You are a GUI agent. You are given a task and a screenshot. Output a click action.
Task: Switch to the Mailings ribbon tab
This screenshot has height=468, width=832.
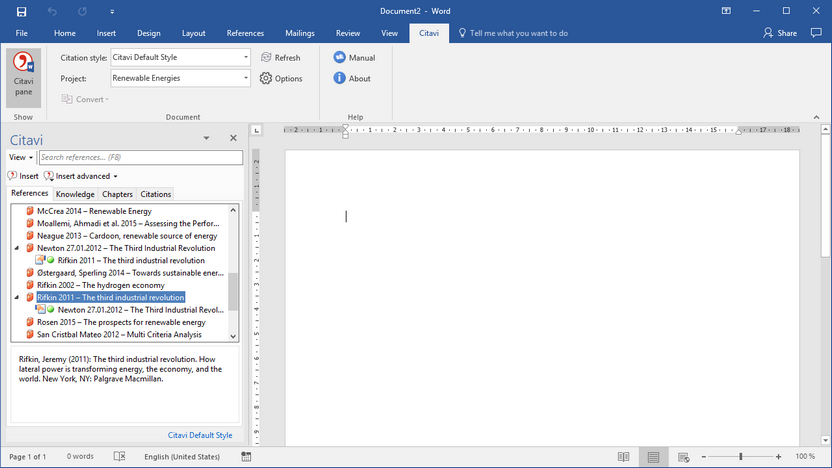(x=300, y=33)
